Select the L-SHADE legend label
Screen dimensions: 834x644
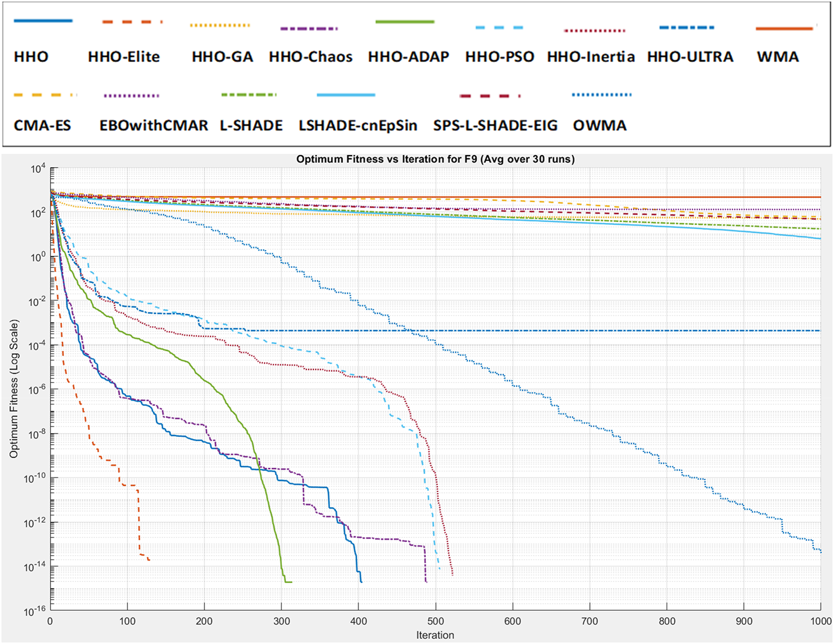pyautogui.click(x=251, y=126)
